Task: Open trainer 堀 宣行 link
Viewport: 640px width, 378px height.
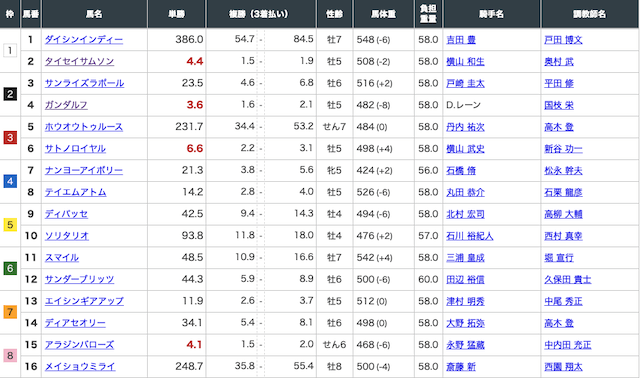Action: (559, 258)
